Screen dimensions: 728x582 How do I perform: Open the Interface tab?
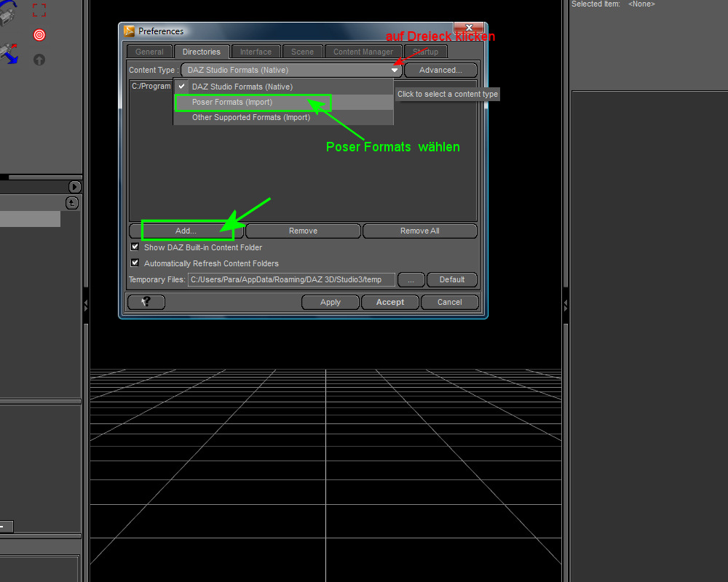[256, 52]
